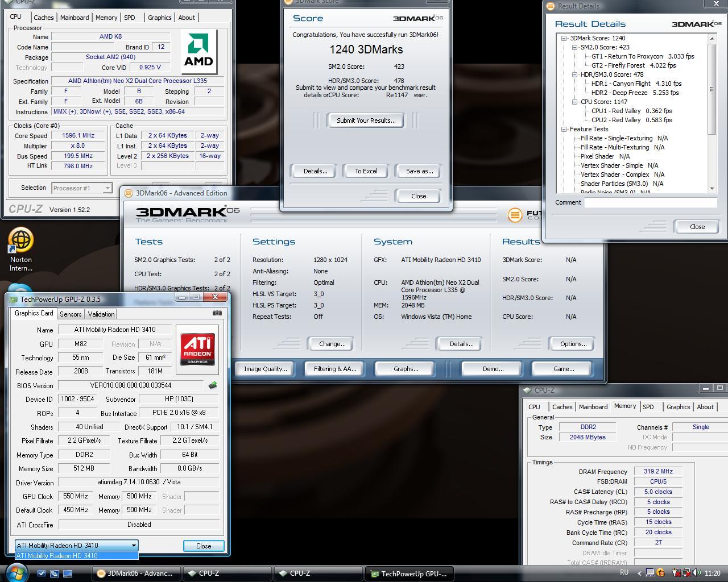Screen dimensions: 728x582
Task: Open About tab in CPU-Z memory window
Action: [x=705, y=407]
